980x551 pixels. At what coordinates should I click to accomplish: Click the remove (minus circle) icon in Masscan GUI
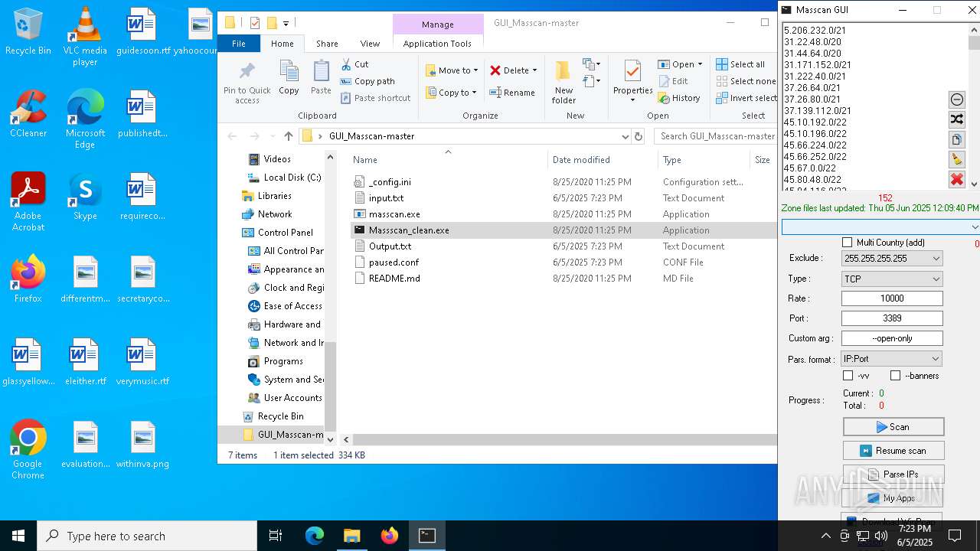(x=956, y=99)
